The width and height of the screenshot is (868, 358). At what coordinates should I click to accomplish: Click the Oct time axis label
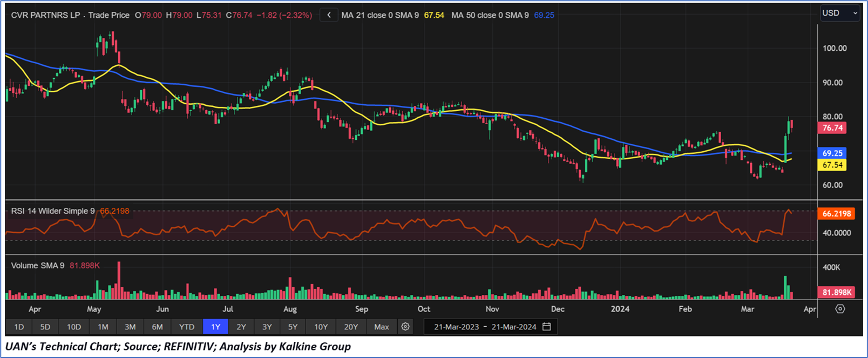[424, 309]
